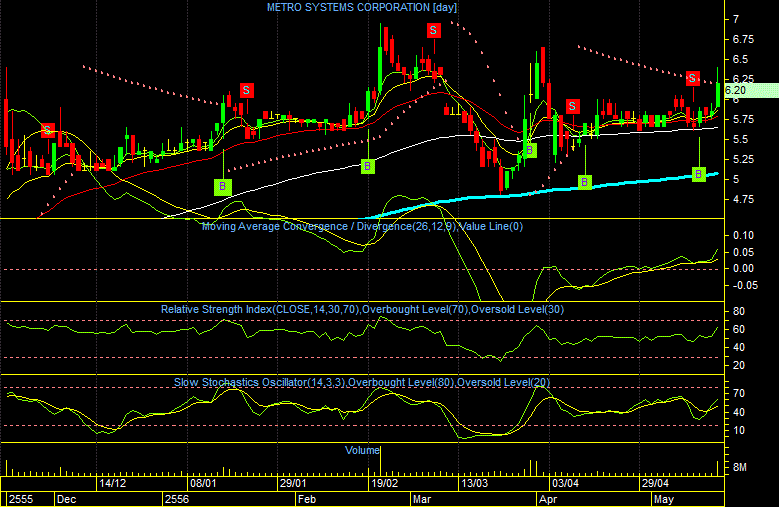Click the S sell marker in May

(693, 78)
